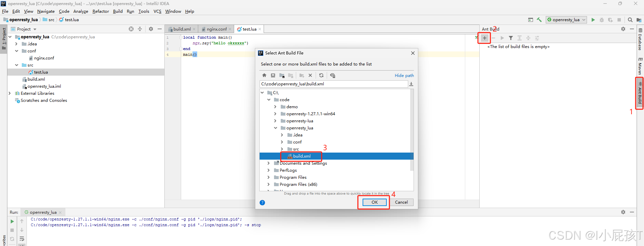
Task: Select nginx.conf in the Project tree
Action: (x=44, y=58)
